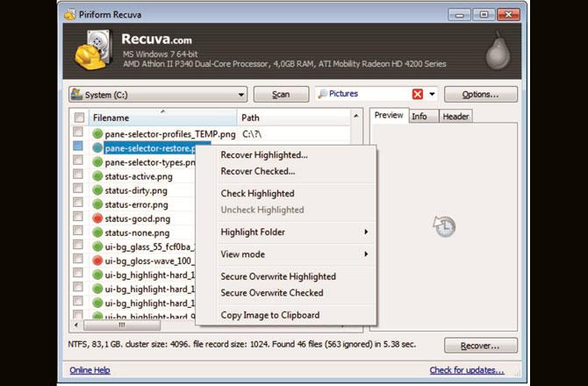Image resolution: width=588 pixels, height=386 pixels.
Task: Click the green status dot of pane-selector-profiles_TEMP.png
Action: click(97, 133)
